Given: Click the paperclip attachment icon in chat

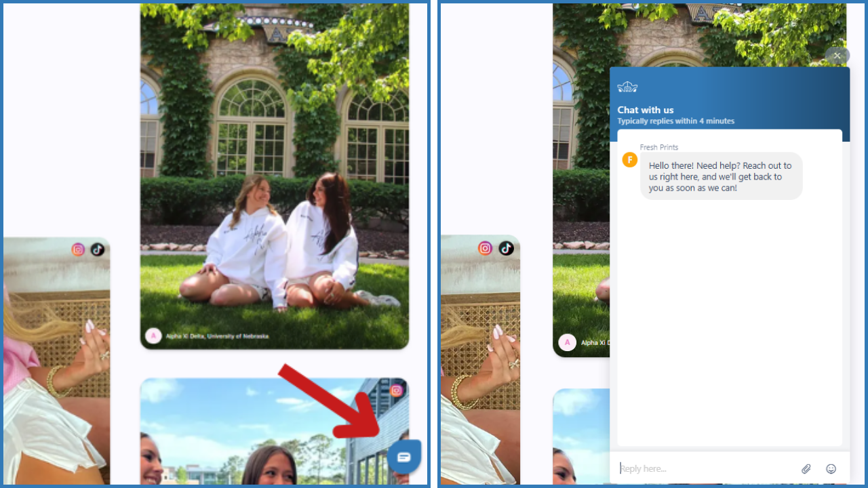Looking at the screenshot, I should pos(806,468).
